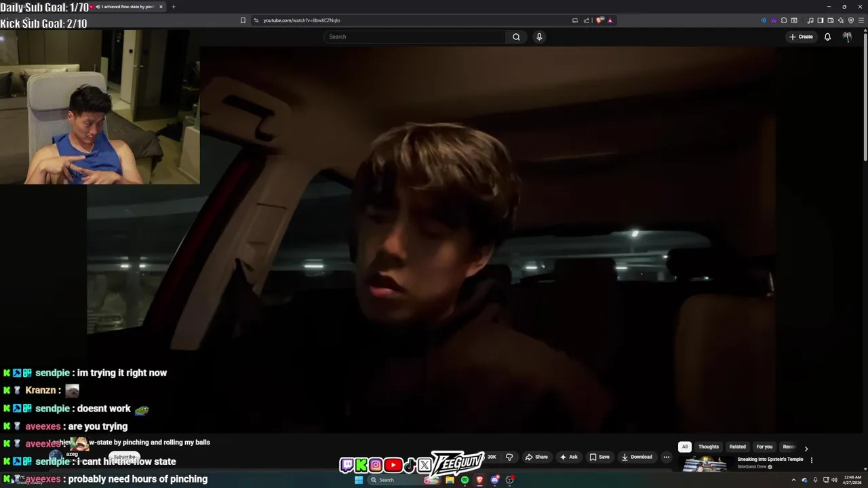Save the video to a playlist
This screenshot has width=868, height=488.
[x=599, y=457]
